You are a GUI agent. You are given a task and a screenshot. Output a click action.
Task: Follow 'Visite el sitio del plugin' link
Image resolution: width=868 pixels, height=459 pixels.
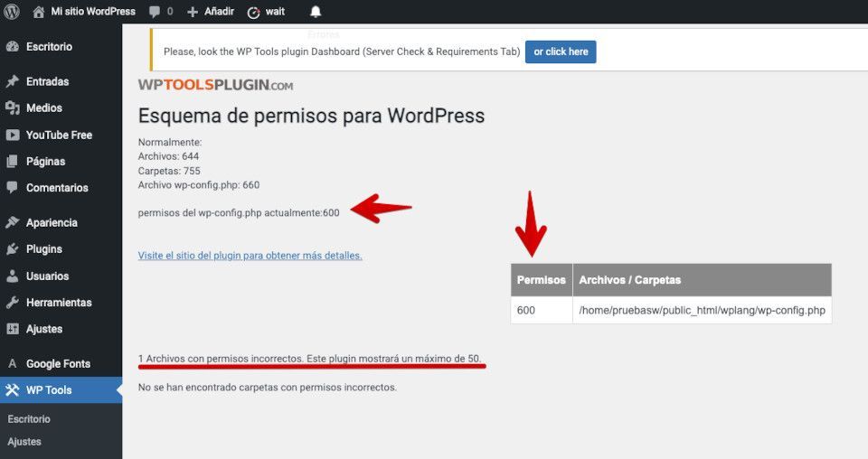[250, 256]
